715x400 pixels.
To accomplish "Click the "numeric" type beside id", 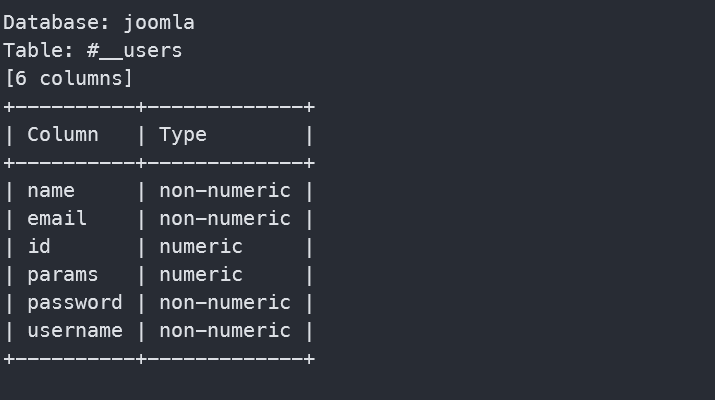I will coord(201,246).
